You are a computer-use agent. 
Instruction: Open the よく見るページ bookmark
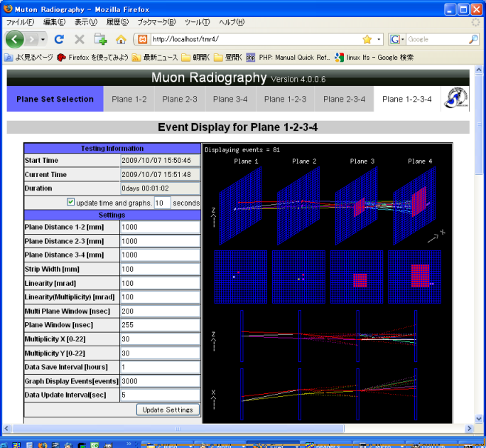pos(28,58)
